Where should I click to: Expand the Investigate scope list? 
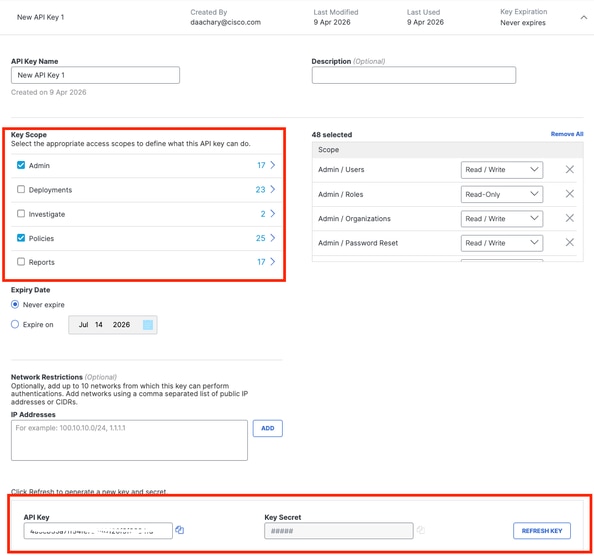272,214
